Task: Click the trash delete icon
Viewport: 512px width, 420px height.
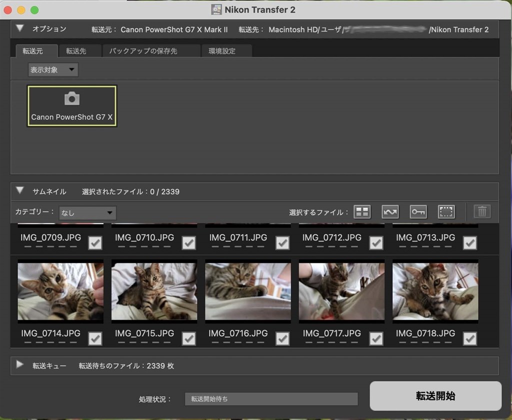Action: click(482, 211)
